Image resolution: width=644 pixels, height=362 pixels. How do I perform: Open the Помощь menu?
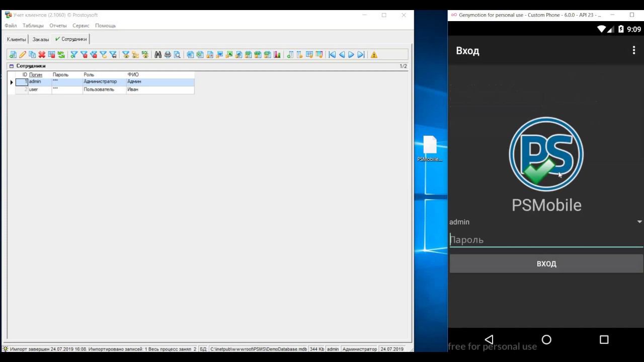point(106,26)
